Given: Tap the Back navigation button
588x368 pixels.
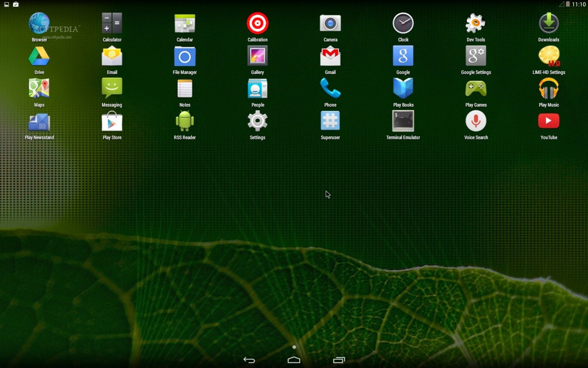Looking at the screenshot, I should click(249, 360).
